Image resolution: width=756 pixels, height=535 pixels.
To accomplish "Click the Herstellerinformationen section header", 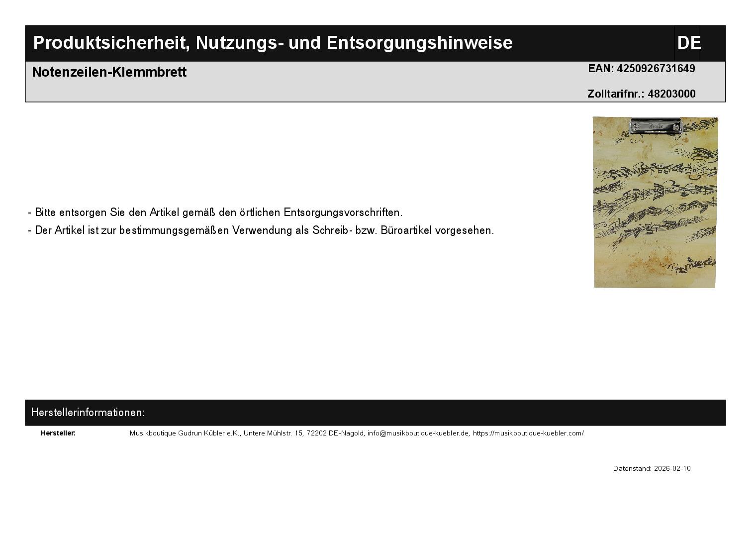I will (x=88, y=413).
